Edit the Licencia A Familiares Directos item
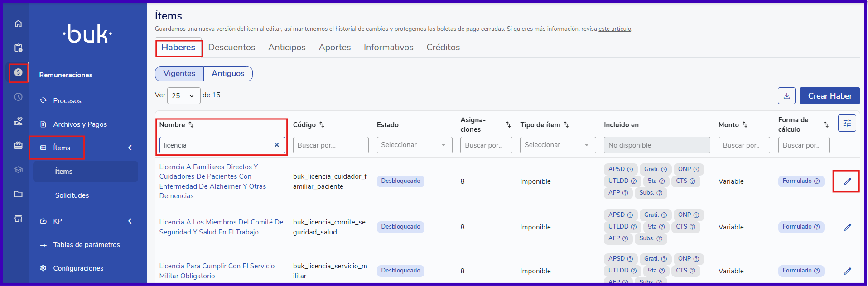The width and height of the screenshot is (868, 286). [x=847, y=181]
